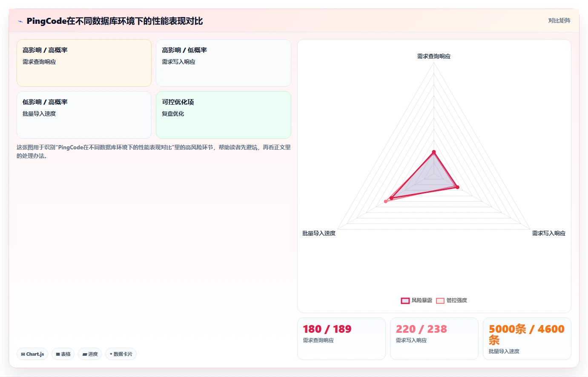588x377 pixels.
Task: Click the red data point on 需求写入响应 axis
Action: point(458,187)
